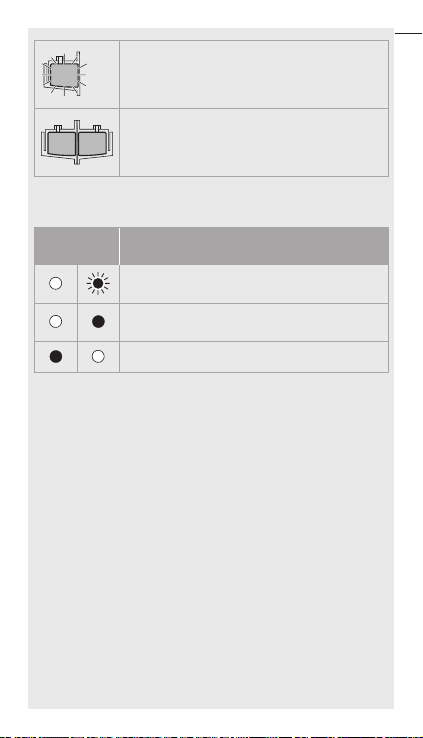Click the wide dark gray header cell
This screenshot has width=423, height=738.
(x=255, y=246)
